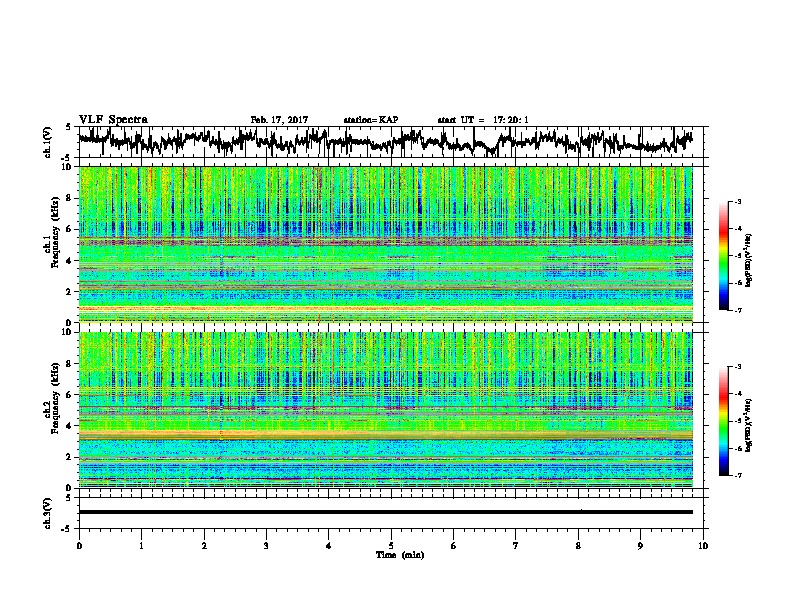Click inside the ch.1 spectrogram panel
The width and height of the screenshot is (792, 612).
tap(385, 244)
